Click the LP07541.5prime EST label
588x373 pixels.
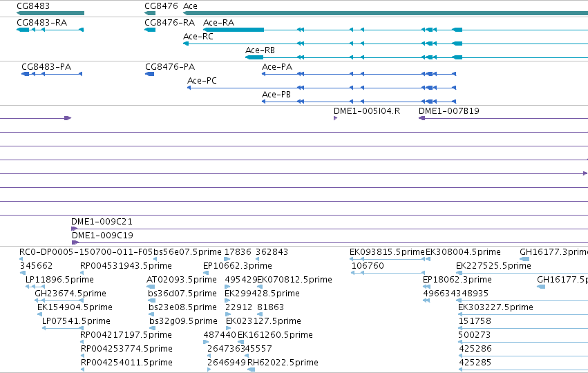(76, 321)
